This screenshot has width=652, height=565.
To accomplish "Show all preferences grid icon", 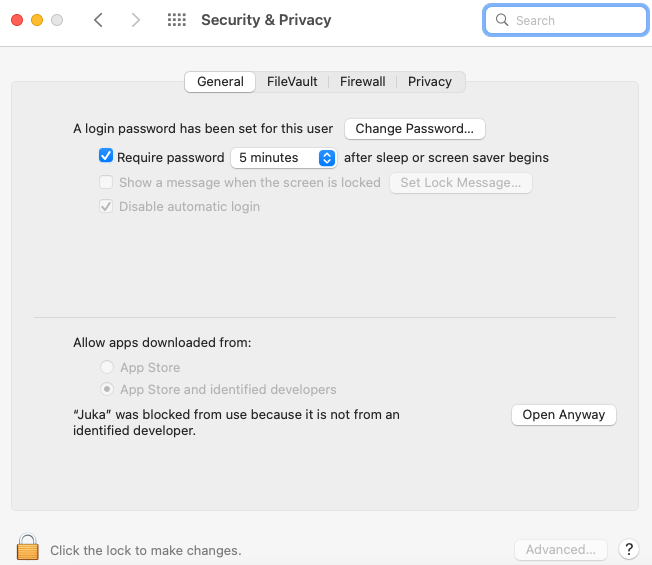I will [x=177, y=20].
